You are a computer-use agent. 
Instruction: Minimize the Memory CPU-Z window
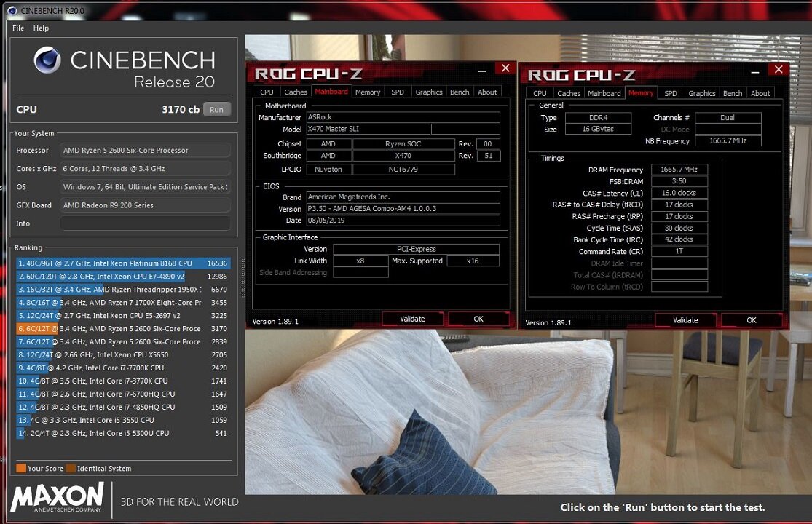[755, 71]
